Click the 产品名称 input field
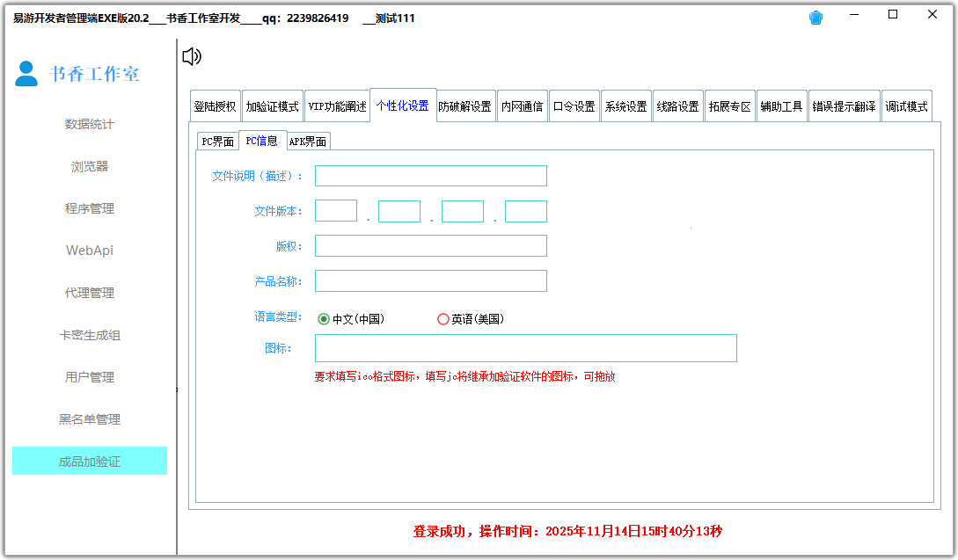 (x=430, y=280)
